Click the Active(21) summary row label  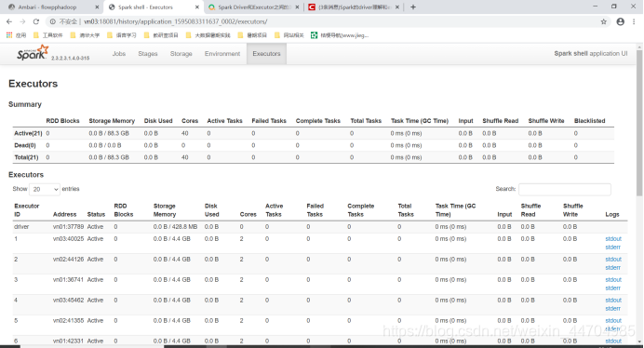click(x=28, y=134)
